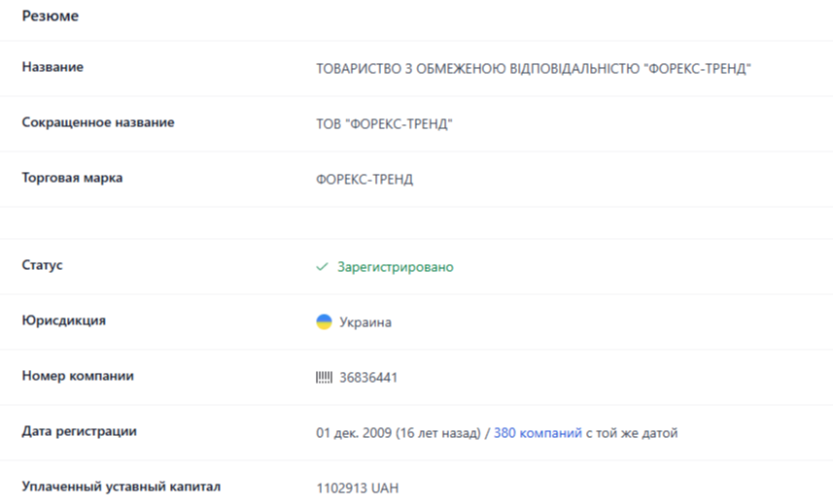Click the Статус label

(x=42, y=265)
